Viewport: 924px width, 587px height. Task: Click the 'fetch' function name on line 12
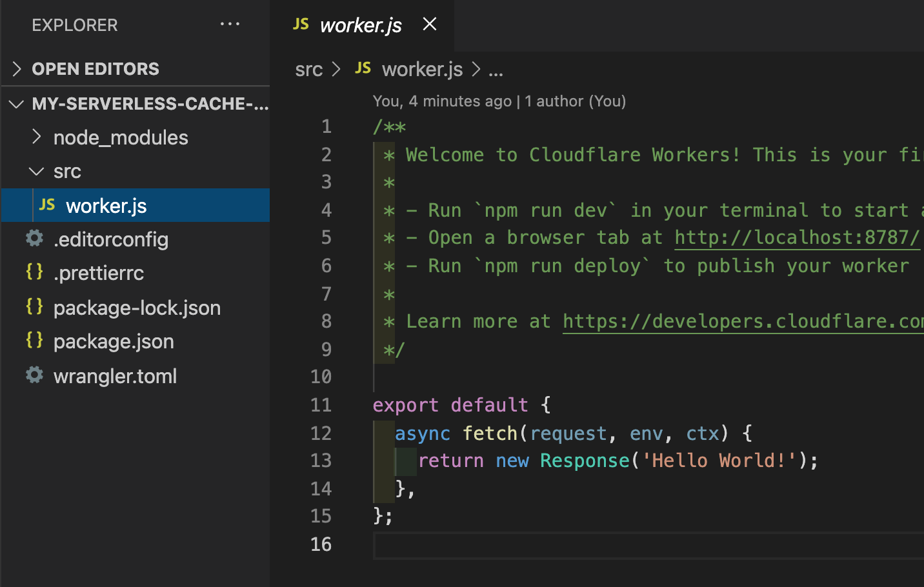[490, 433]
